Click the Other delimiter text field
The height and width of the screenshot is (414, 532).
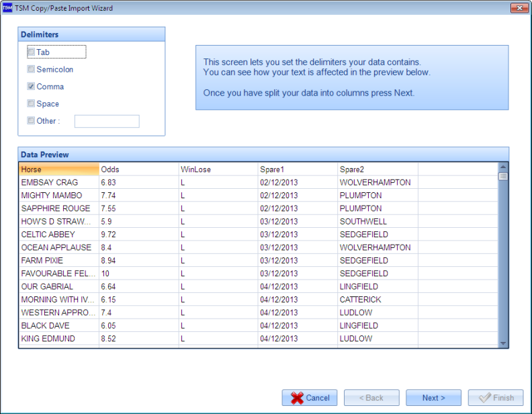pyautogui.click(x=106, y=121)
